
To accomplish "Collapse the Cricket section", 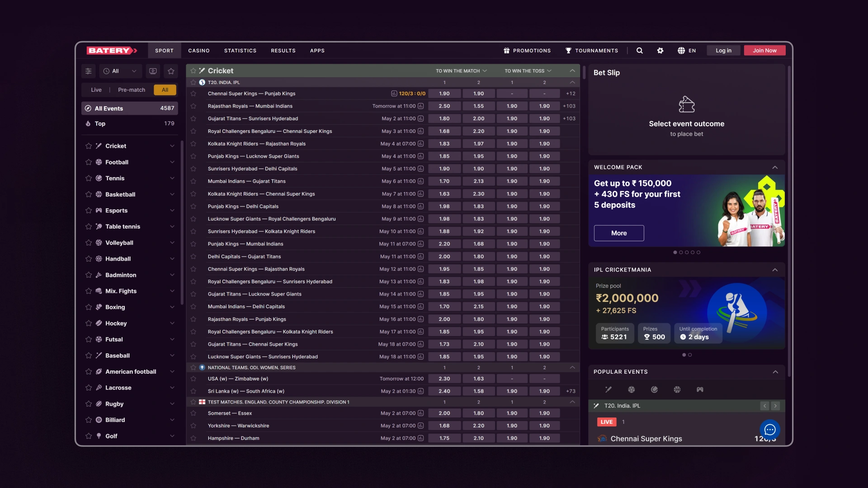I will pyautogui.click(x=572, y=71).
